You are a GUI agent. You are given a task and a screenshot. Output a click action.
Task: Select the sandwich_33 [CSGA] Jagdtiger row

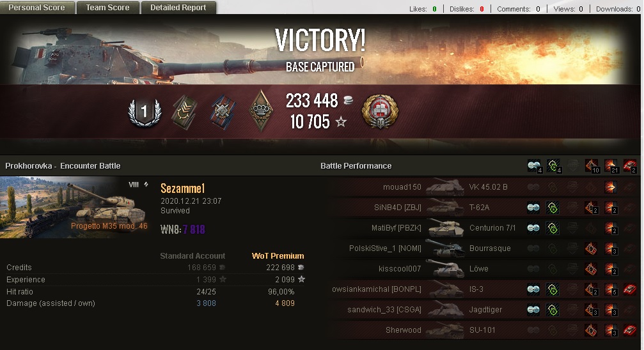pyautogui.click(x=484, y=310)
